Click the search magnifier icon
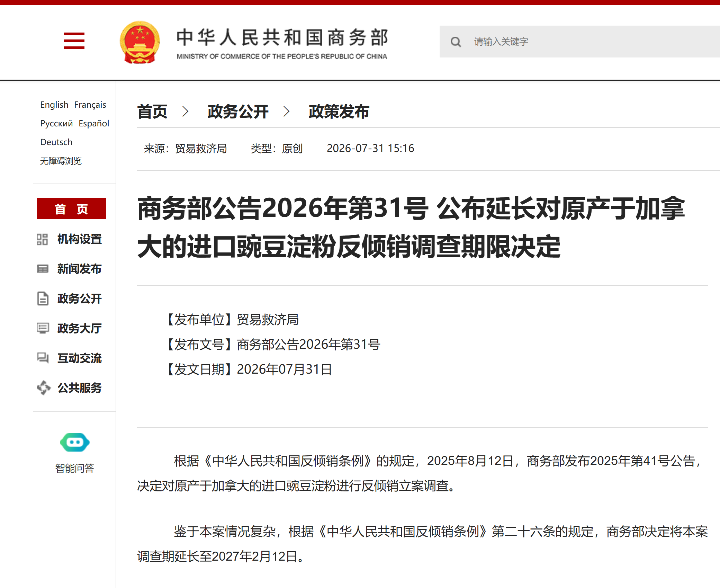 456,42
